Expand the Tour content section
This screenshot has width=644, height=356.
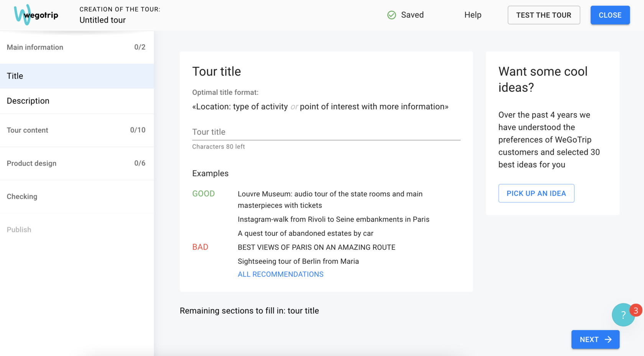(77, 130)
